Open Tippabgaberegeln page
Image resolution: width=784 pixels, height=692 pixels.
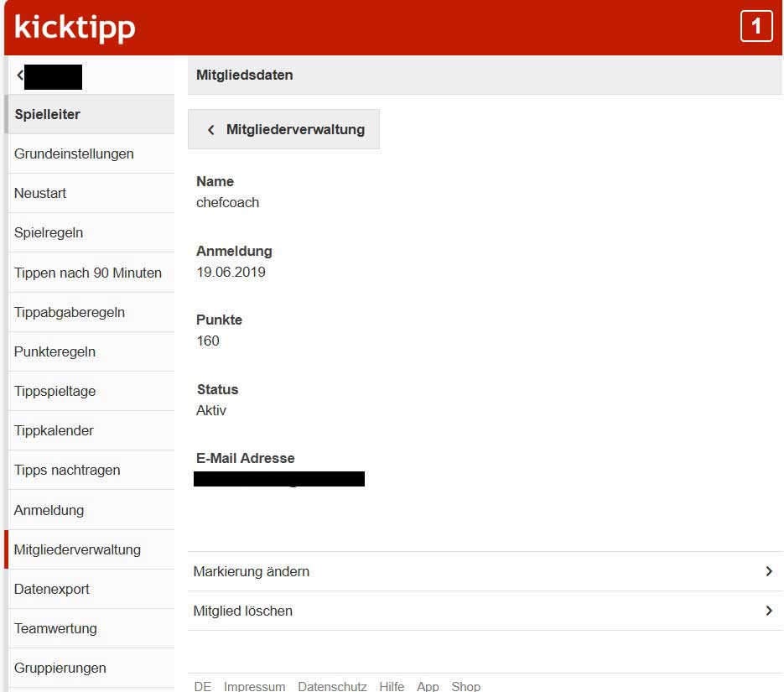pyautogui.click(x=70, y=312)
